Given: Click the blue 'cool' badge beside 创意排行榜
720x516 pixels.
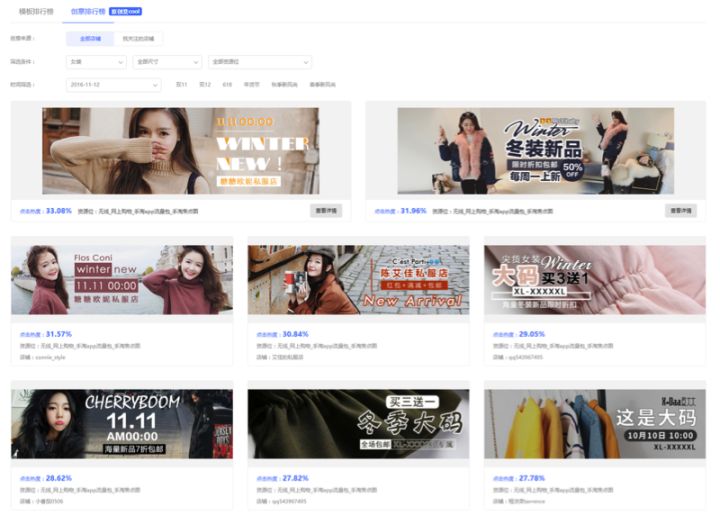Looking at the screenshot, I should 125,11.
